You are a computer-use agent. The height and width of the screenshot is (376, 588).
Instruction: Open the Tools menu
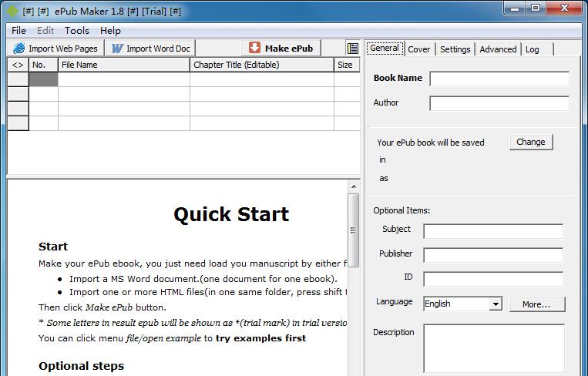point(76,31)
